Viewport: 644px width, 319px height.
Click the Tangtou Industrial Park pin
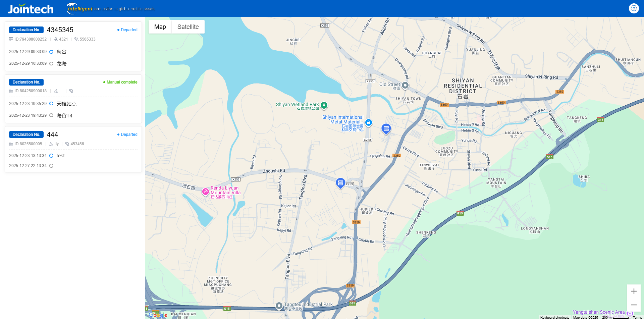click(x=279, y=306)
